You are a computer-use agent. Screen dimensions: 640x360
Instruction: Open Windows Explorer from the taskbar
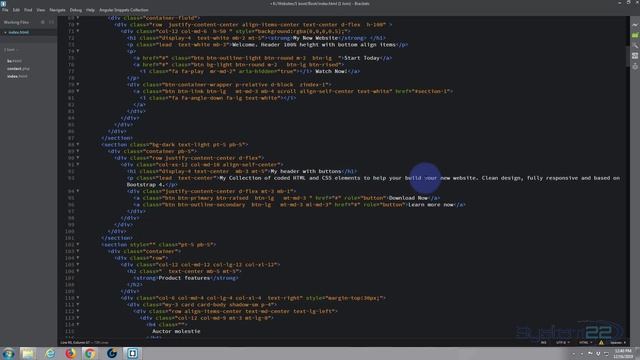click(x=28, y=353)
